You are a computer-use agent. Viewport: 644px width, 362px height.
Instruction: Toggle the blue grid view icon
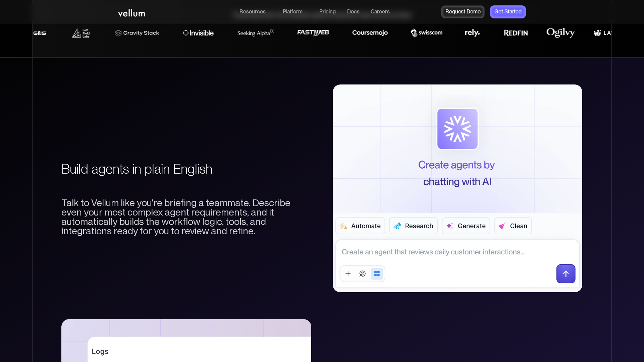(x=377, y=274)
